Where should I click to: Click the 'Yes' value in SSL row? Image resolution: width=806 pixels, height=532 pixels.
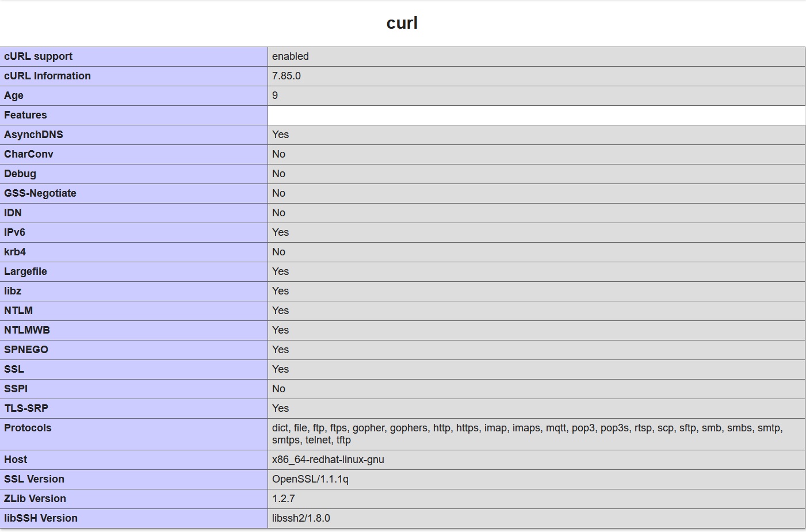pyautogui.click(x=280, y=369)
